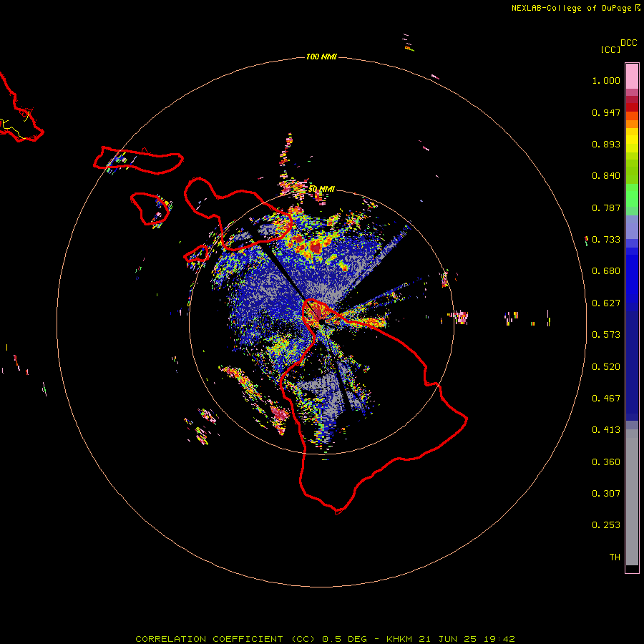The height and width of the screenshot is (644, 644).
Task: Click the bright green segment of the color bar
Action: 632,195
